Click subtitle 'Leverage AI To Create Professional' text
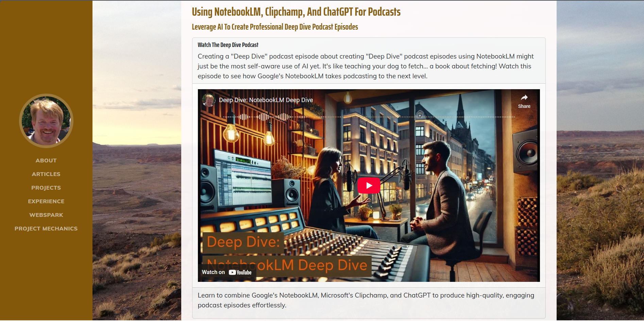 point(275,27)
